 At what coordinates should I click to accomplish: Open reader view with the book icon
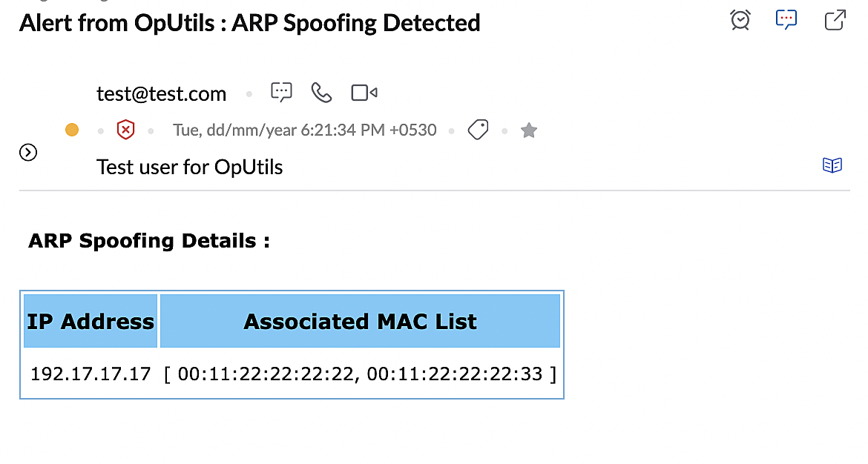[x=832, y=165]
